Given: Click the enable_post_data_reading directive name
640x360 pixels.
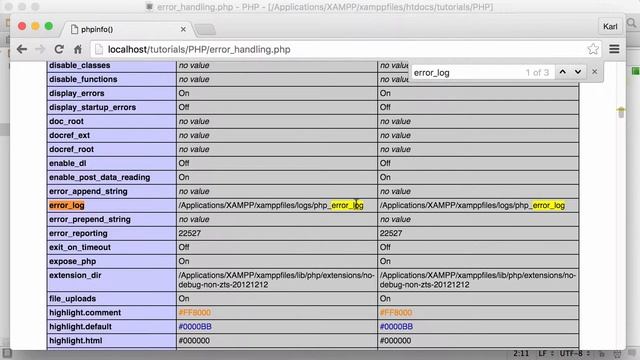Looking at the screenshot, I should tap(100, 178).
